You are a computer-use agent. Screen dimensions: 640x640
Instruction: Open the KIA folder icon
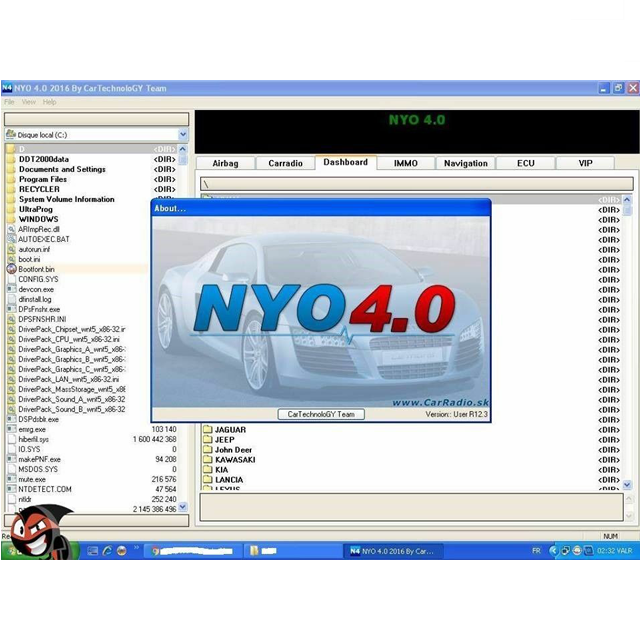[208, 469]
